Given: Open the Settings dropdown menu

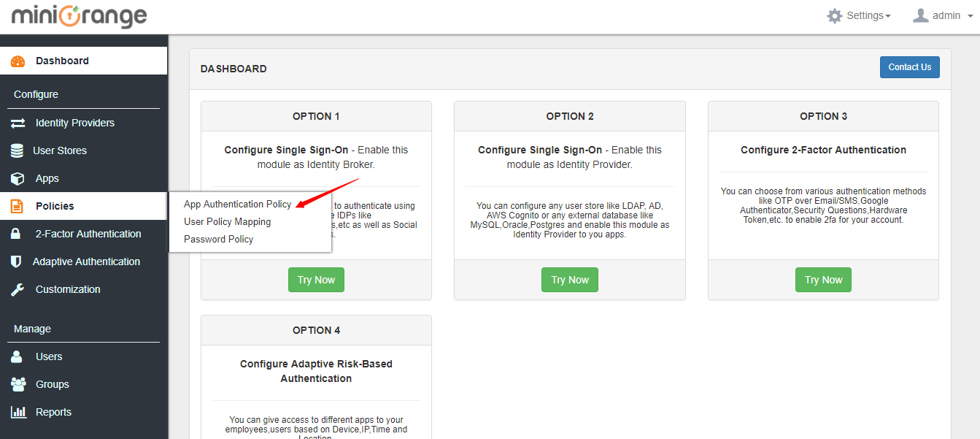Looking at the screenshot, I should tap(859, 16).
